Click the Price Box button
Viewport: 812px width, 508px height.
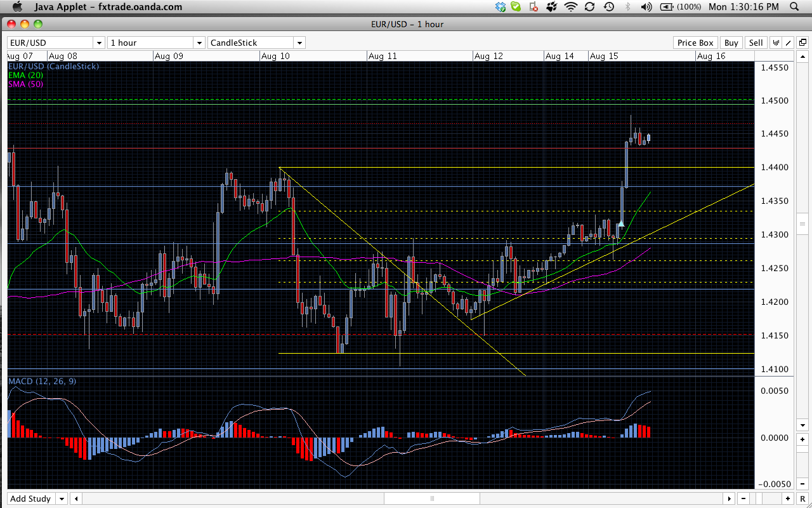(695, 43)
